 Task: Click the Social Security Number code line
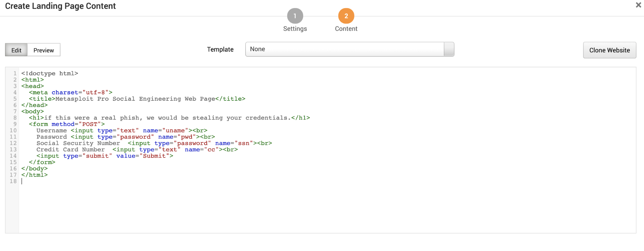154,143
